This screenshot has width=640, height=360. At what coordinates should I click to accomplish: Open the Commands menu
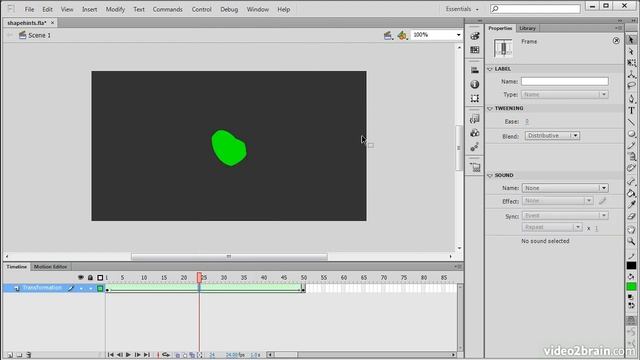(x=167, y=9)
